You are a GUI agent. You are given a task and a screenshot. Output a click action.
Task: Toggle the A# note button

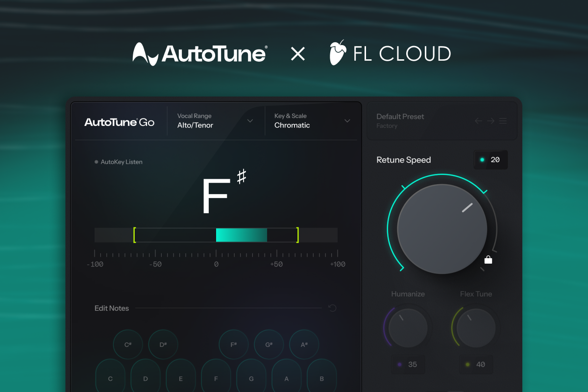click(x=304, y=344)
